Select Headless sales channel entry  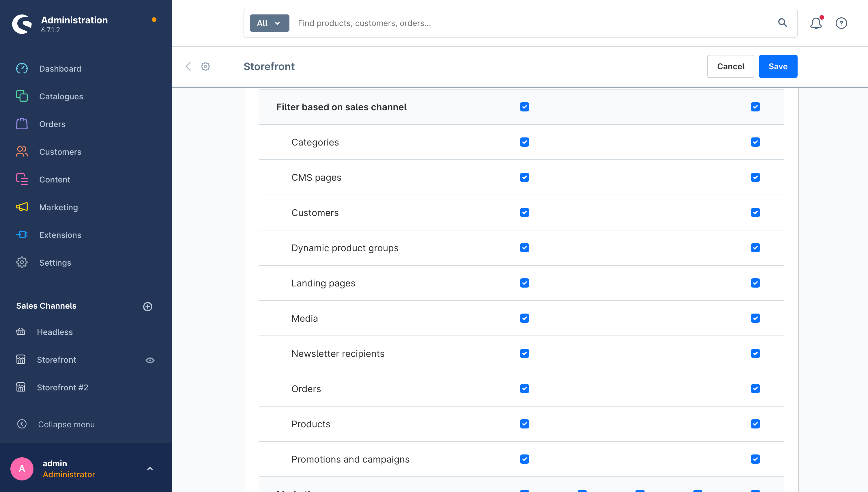click(x=54, y=332)
